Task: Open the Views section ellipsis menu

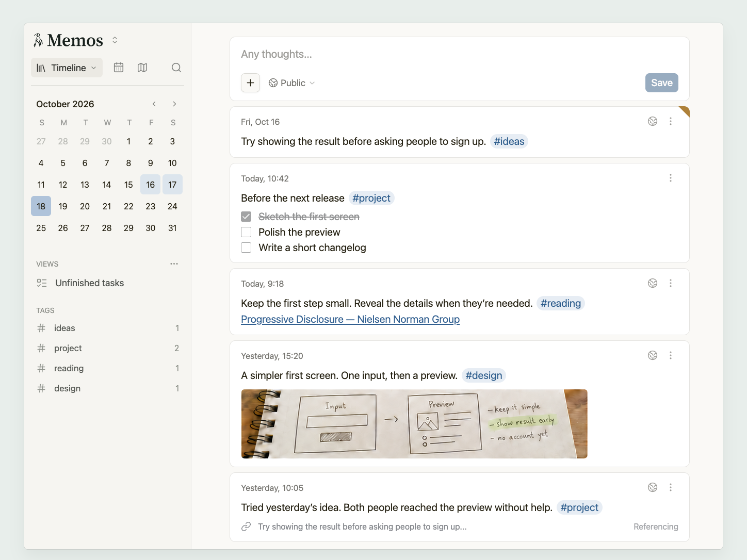Action: (x=174, y=263)
